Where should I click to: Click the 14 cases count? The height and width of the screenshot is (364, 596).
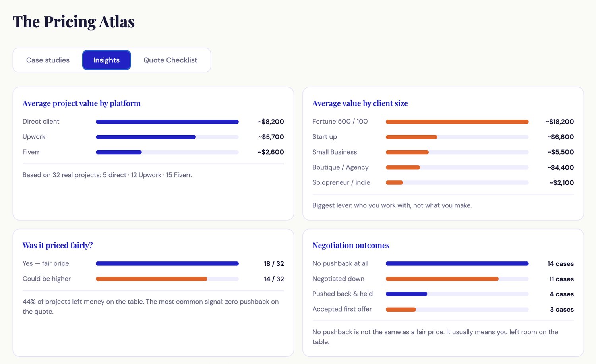[561, 264]
